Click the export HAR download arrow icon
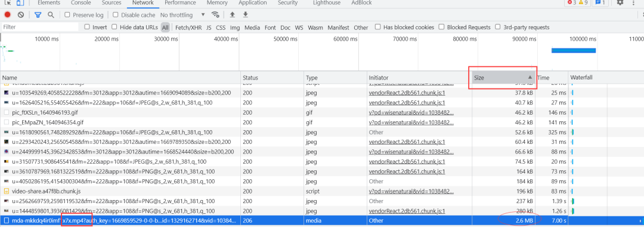The width and height of the screenshot is (644, 227). coord(246,15)
